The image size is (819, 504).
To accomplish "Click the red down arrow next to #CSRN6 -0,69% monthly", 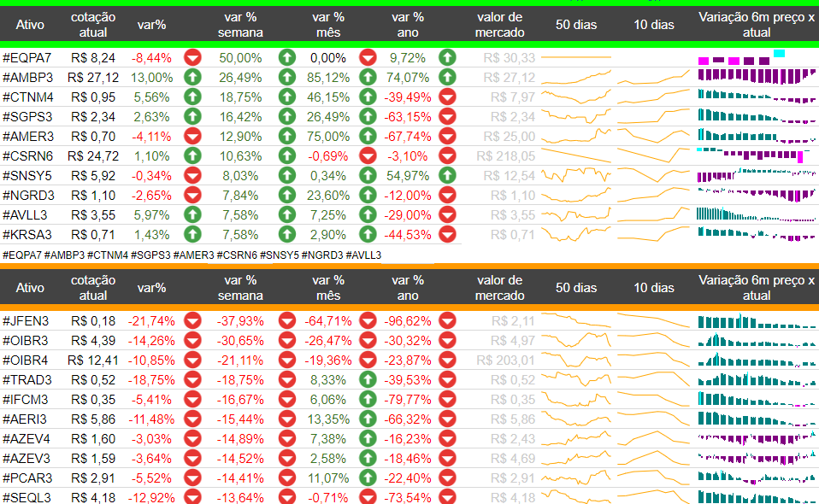I will (x=368, y=156).
